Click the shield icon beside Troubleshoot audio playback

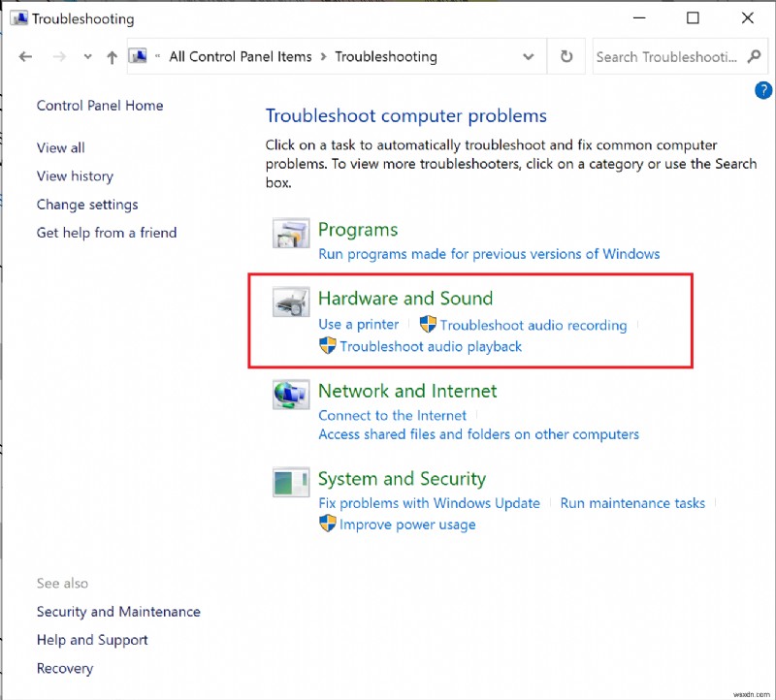click(327, 345)
